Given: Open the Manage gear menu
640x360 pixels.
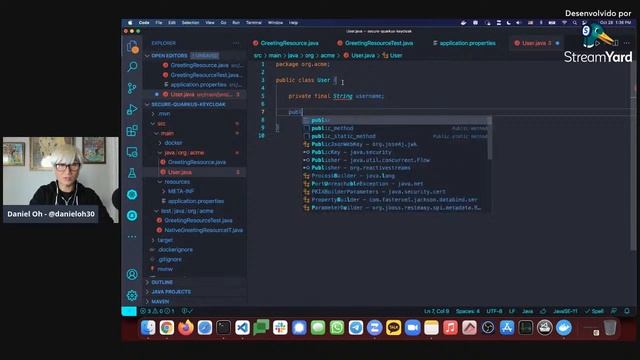Looking at the screenshot, I should (x=132, y=295).
